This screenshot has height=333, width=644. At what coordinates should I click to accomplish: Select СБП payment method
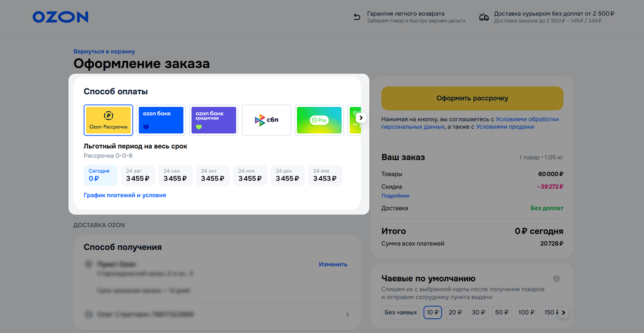tap(266, 120)
